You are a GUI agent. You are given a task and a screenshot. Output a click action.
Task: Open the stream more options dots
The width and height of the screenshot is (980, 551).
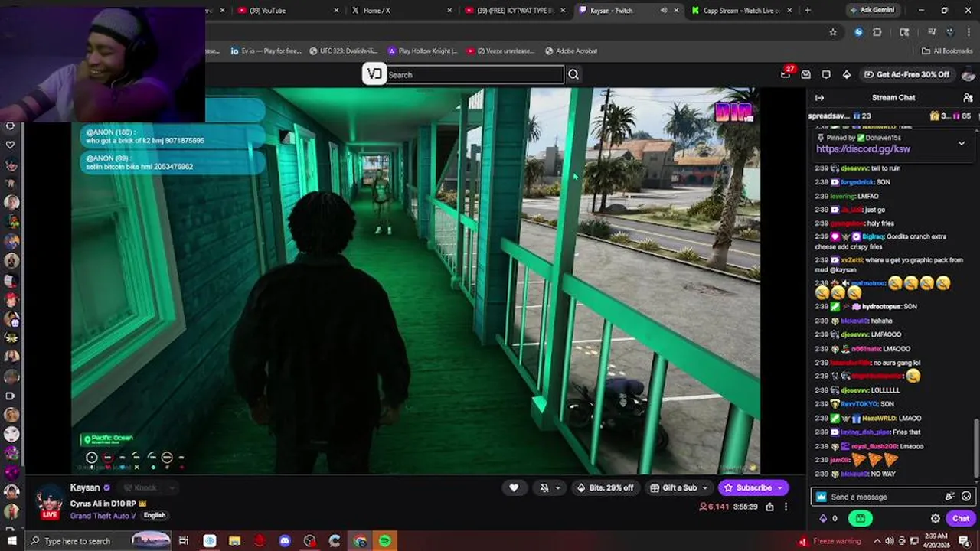coord(786,507)
